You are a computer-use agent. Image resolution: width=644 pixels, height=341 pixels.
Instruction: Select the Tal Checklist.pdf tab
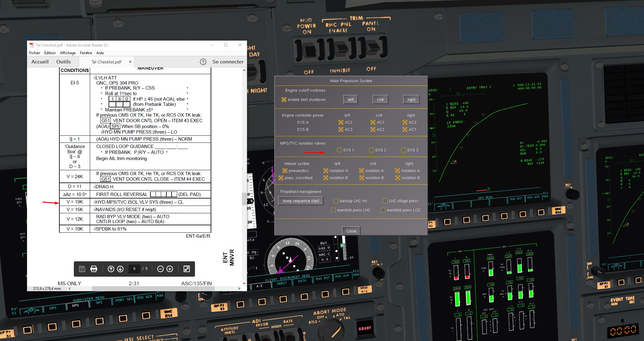106,62
